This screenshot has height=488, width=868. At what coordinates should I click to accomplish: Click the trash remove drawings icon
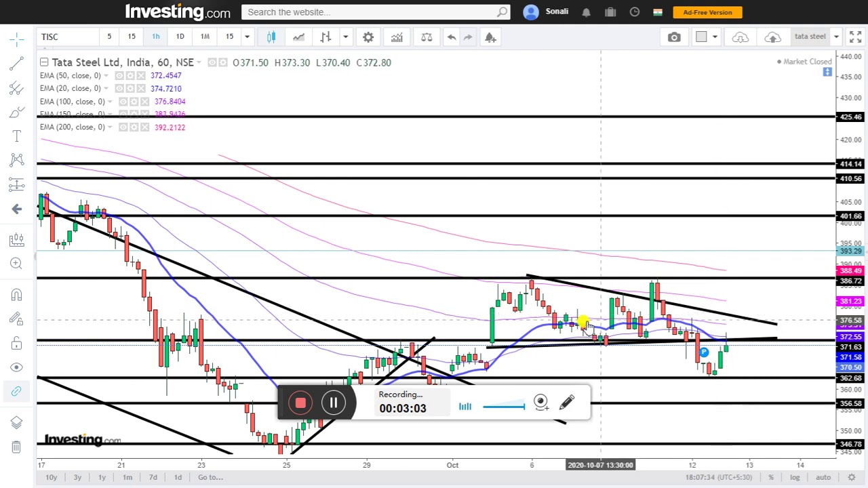point(17,447)
